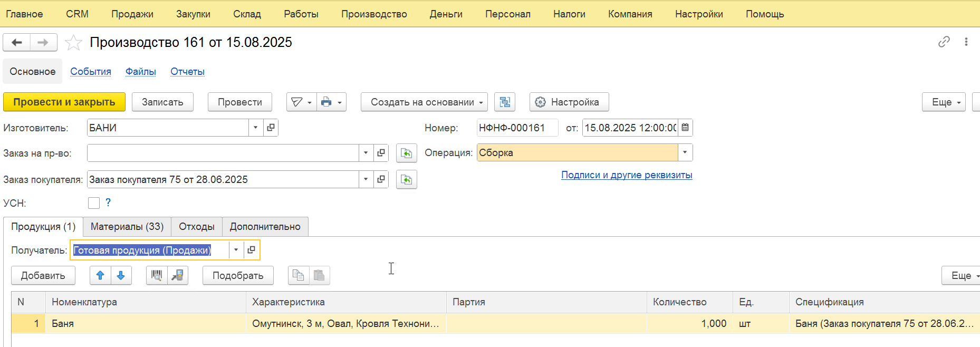Add document to favorites with star icon
The image size is (980, 347).
point(73,43)
